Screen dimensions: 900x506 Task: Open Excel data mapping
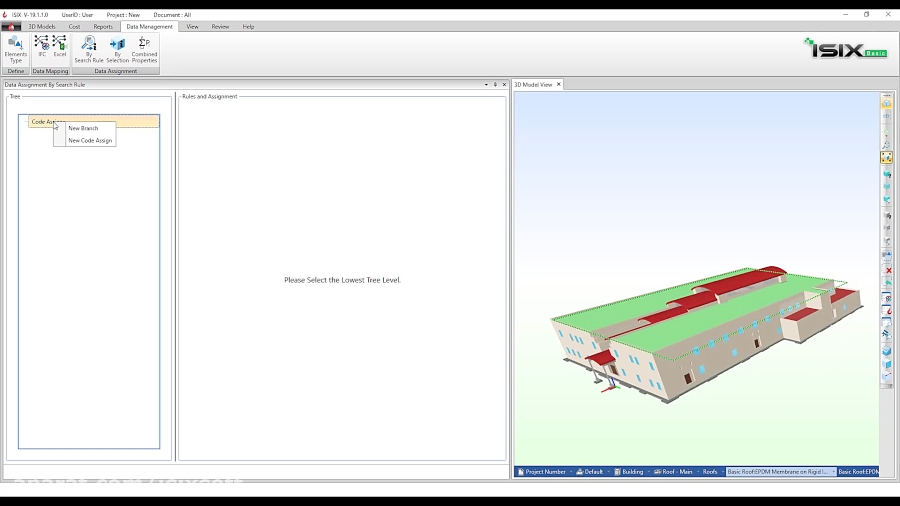pos(60,46)
